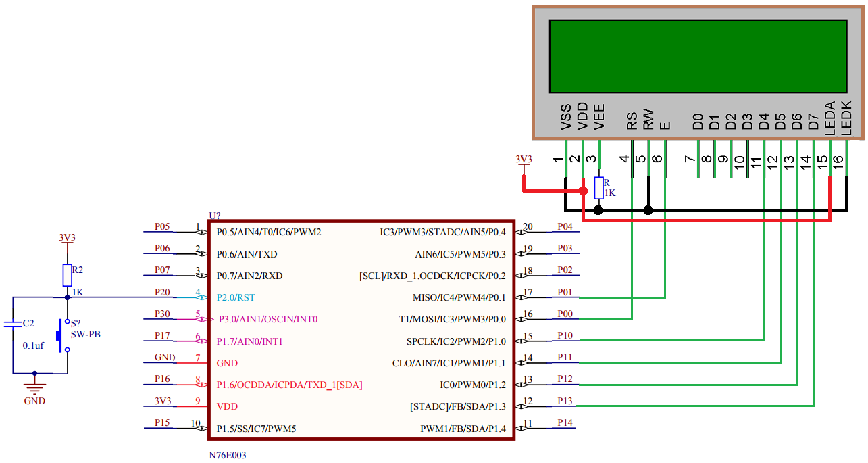Click the 1K resistor near the LCD
The image size is (868, 463).
[598, 188]
